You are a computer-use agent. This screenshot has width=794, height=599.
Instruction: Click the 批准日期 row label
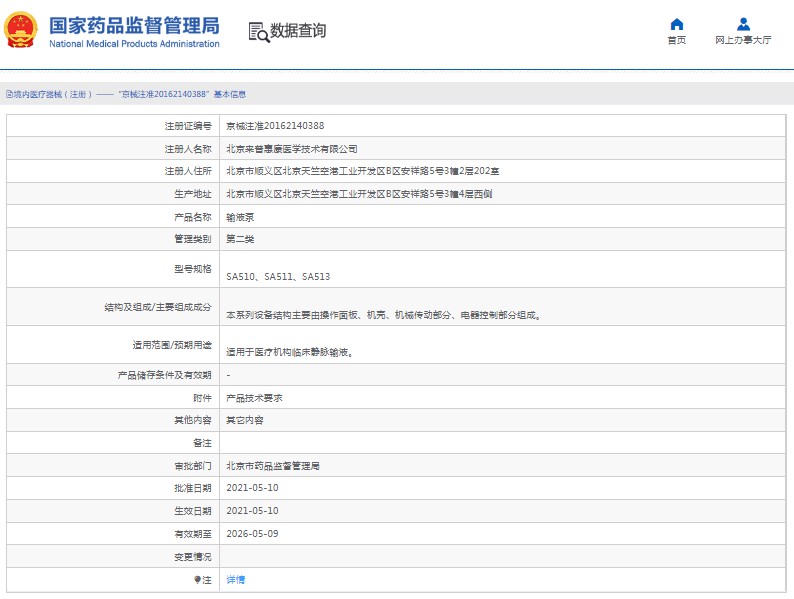(193, 488)
